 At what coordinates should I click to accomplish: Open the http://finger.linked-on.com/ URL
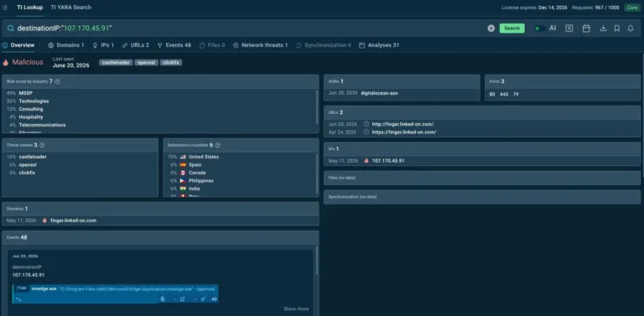tap(402, 124)
